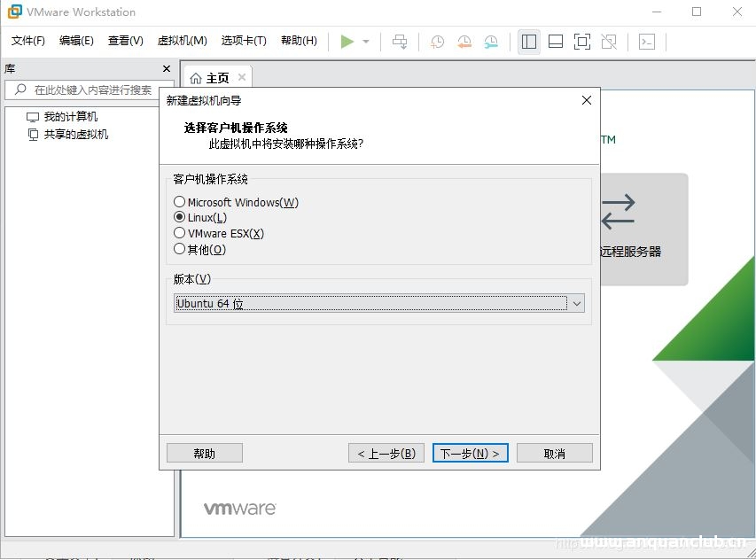Show thumbnail bar using its toolbar icon
This screenshot has height=560, width=756.
tap(554, 41)
